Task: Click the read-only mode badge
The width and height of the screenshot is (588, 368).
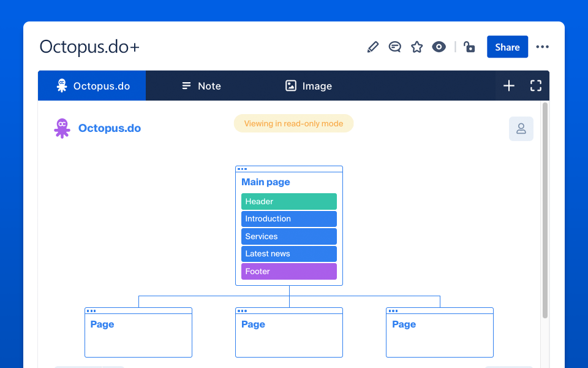Action: 293,123
